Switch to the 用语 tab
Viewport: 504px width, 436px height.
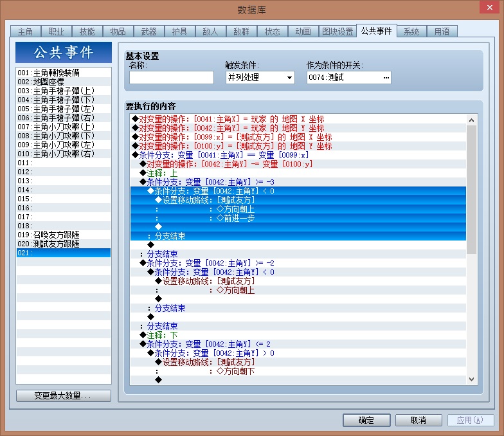tap(442, 32)
